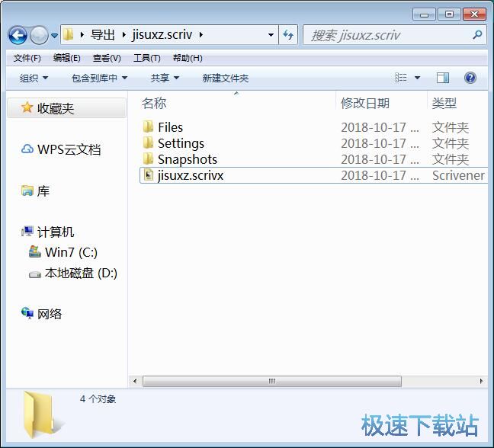Click the Win7 (C:) drive icon

(35, 251)
